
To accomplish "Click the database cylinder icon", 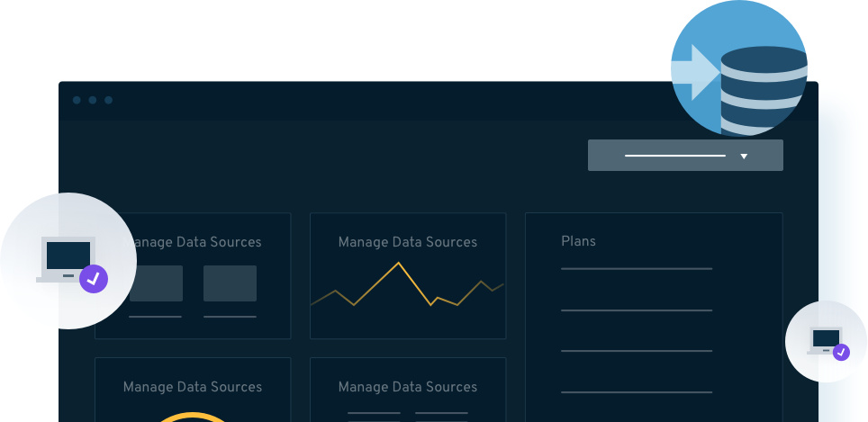I will click(764, 90).
